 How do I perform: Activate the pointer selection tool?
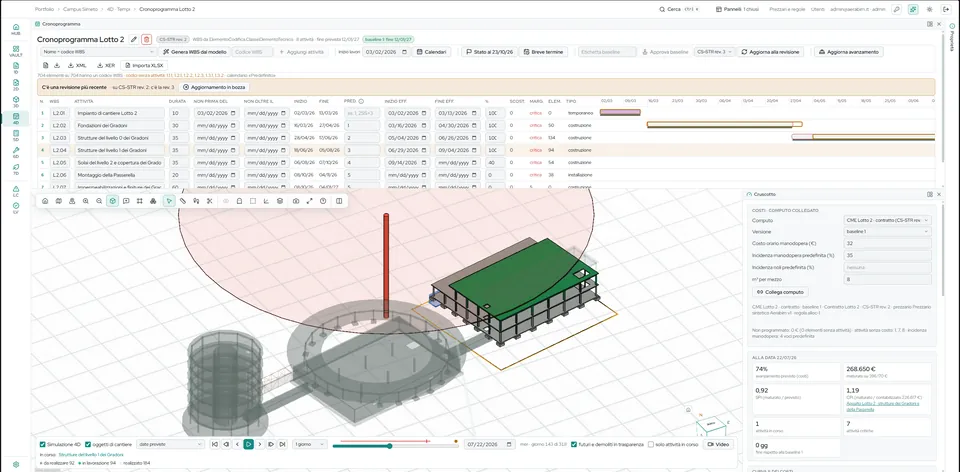coord(169,201)
